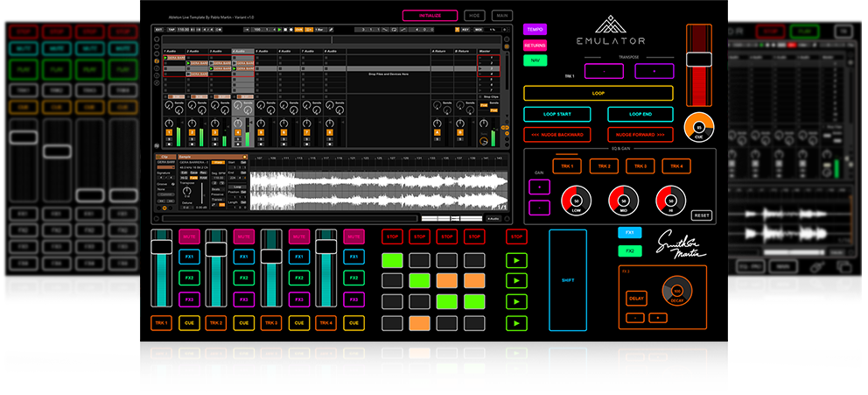Launch the first scene with its green play button
The image size is (868, 395).
point(516,260)
